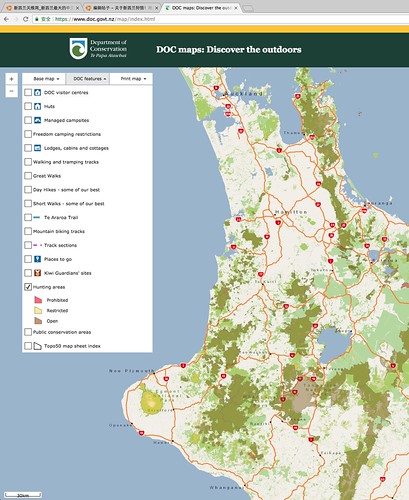Click the Te Araroa Trail line symbol

click(37, 217)
